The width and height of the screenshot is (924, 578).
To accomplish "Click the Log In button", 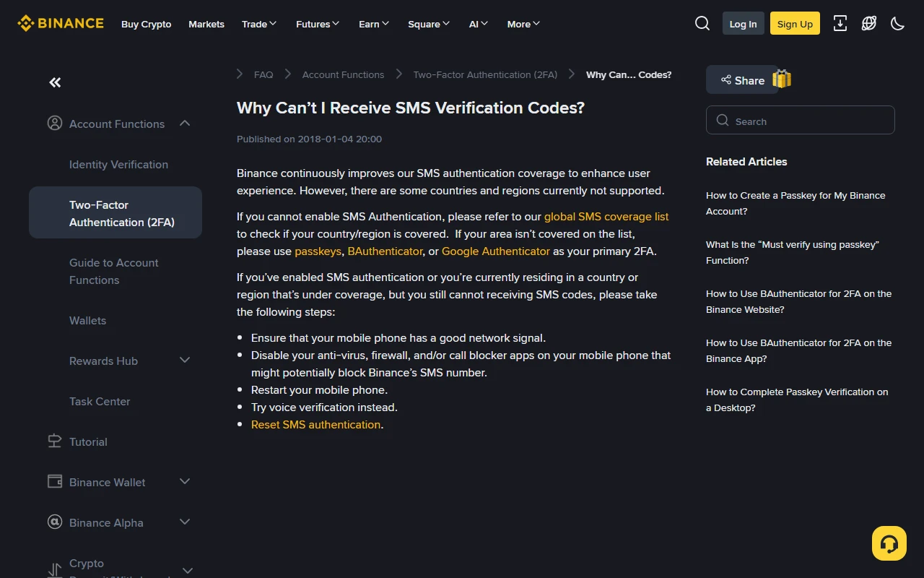I will click(743, 24).
